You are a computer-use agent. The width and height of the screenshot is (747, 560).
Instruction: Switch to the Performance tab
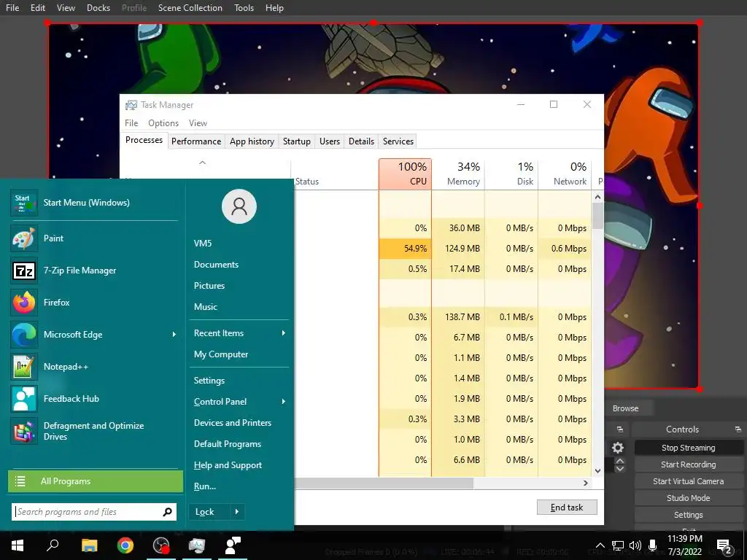196,141
